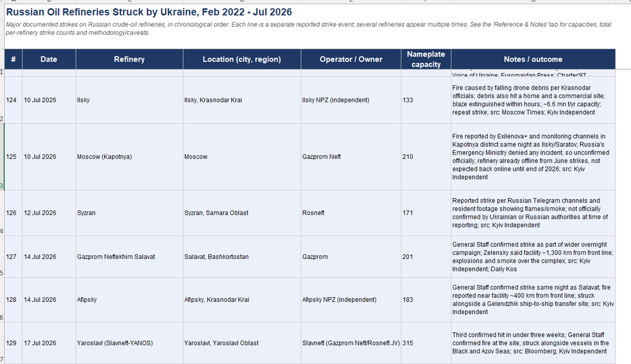Select 'Slavneft (Gazprom Neft/Rosneft JV)' operator cell
Image resolution: width=631 pixels, height=364 pixels.
pos(351,343)
